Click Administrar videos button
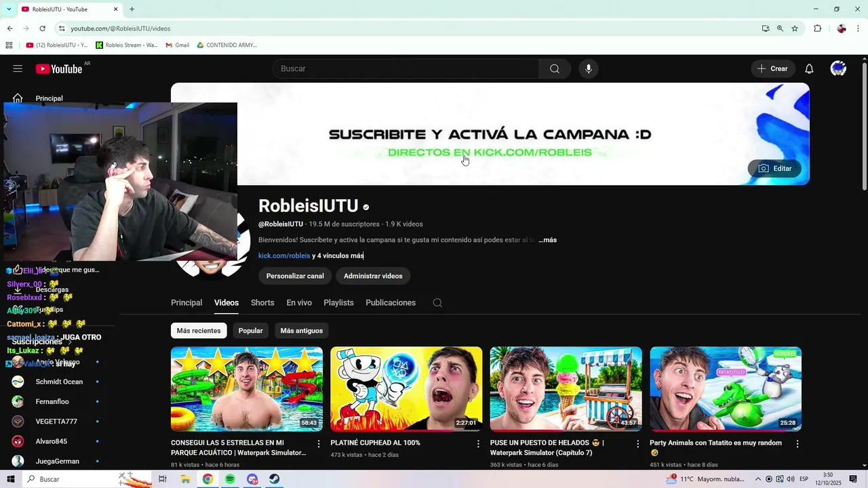 point(373,276)
